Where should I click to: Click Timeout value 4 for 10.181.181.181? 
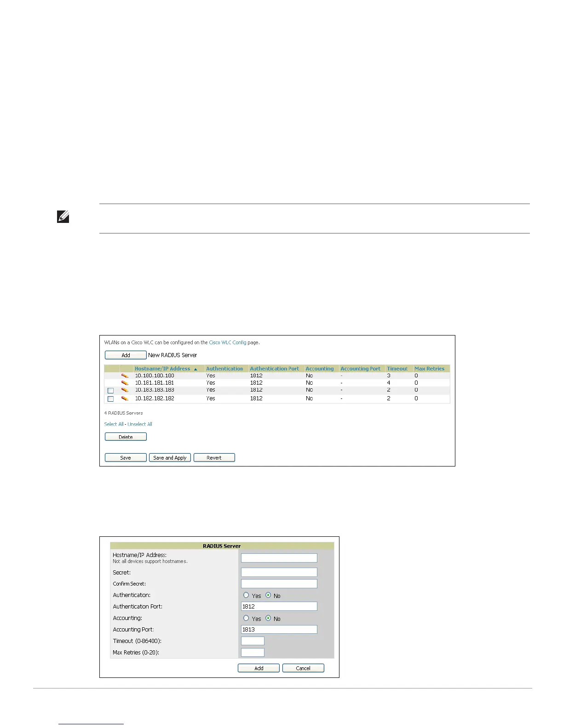pyautogui.click(x=389, y=382)
